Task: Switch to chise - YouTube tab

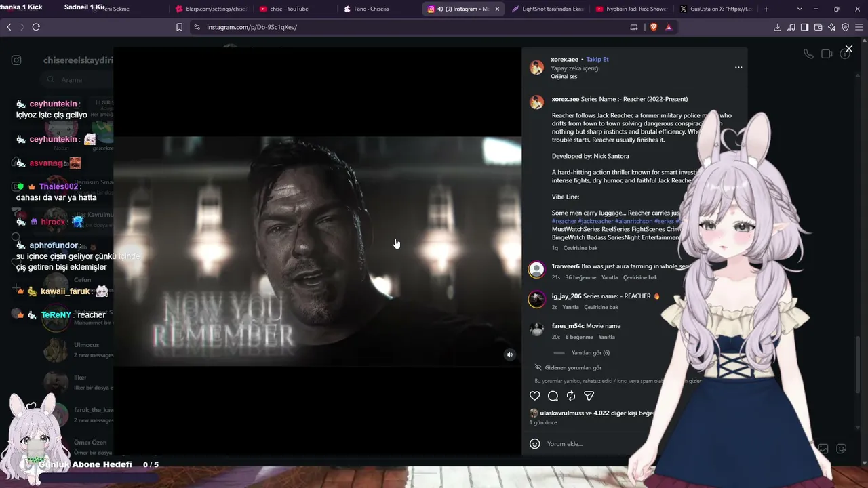Action: pos(288,9)
